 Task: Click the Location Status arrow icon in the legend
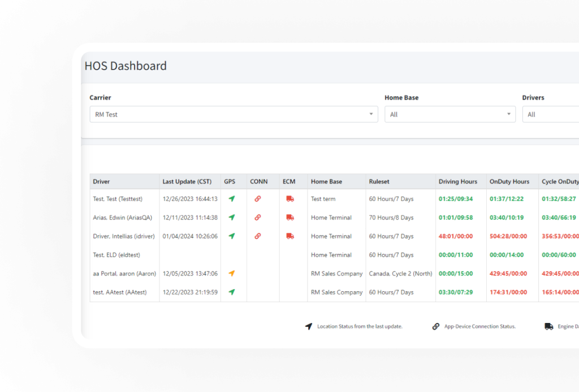tap(309, 326)
